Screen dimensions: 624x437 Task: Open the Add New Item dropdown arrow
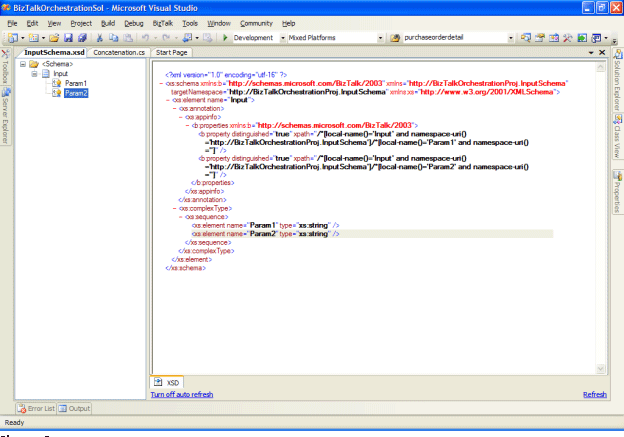(x=43, y=38)
